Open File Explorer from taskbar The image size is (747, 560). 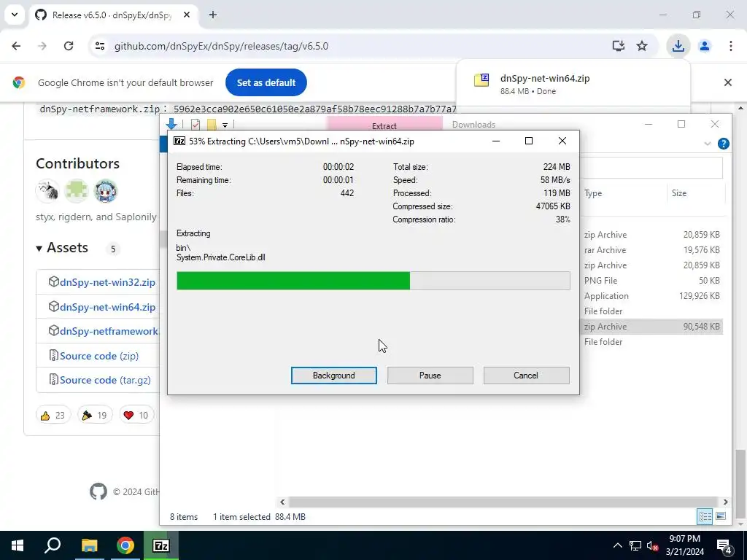click(x=89, y=545)
